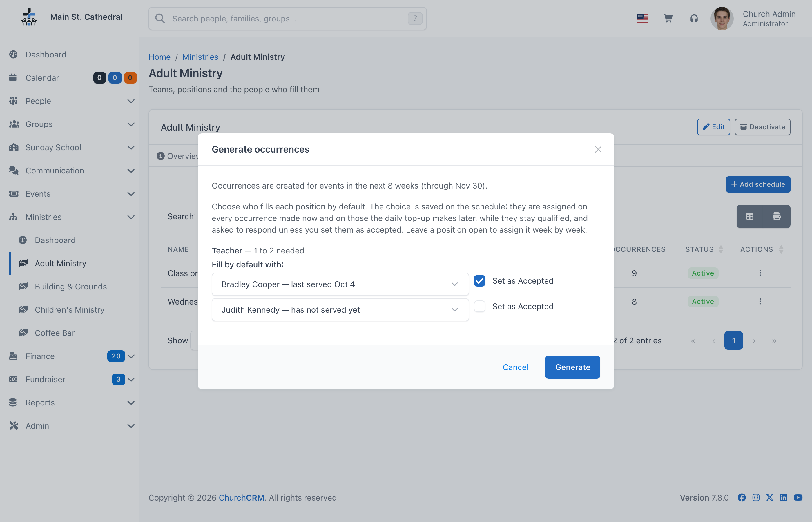The image size is (812, 522).
Task: Click the Church Admin profile avatar
Action: 722,18
